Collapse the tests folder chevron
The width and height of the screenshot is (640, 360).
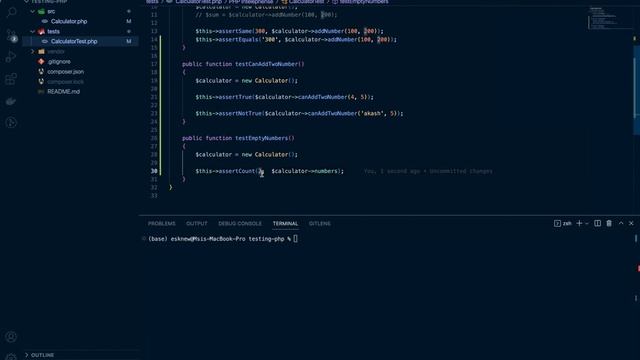click(33, 31)
